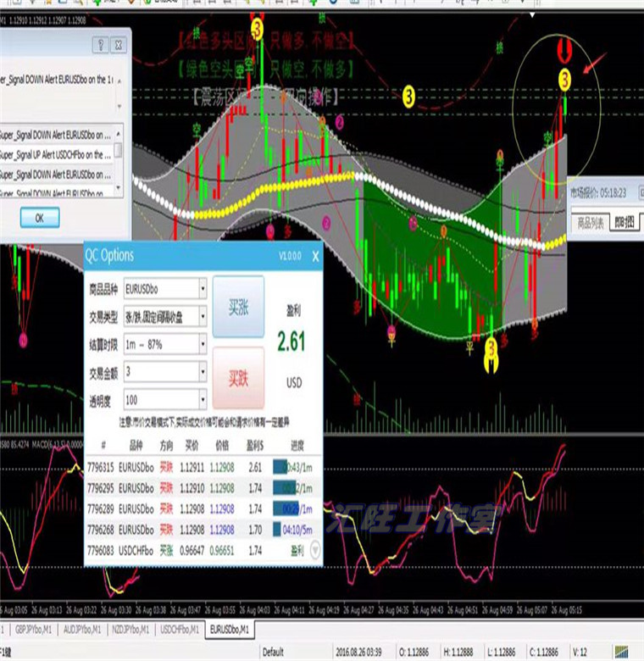The height and width of the screenshot is (661, 644).
Task: Expand the 交易类型 trade type dropdown
Action: pyautogui.click(x=203, y=317)
